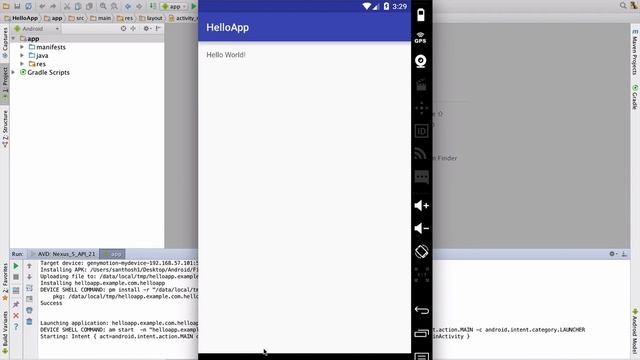Open the GPS widget in Genymotion sidebar
Image resolution: width=640 pixels, height=360 pixels.
pyautogui.click(x=420, y=38)
